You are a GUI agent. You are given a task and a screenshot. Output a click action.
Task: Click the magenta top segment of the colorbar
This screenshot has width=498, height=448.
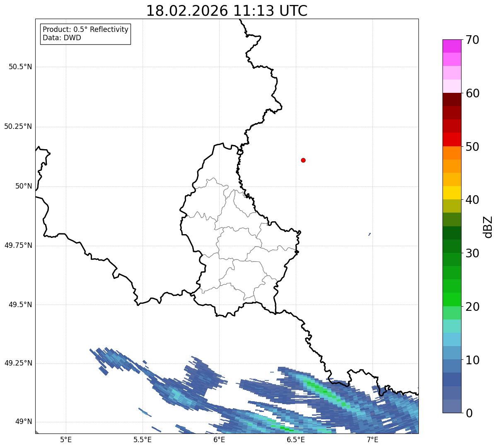[452, 46]
